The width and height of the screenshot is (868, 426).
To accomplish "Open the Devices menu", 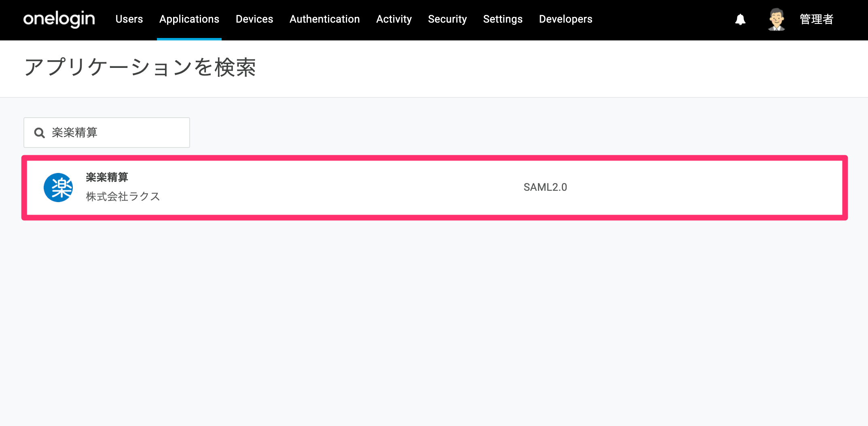I will pyautogui.click(x=254, y=19).
